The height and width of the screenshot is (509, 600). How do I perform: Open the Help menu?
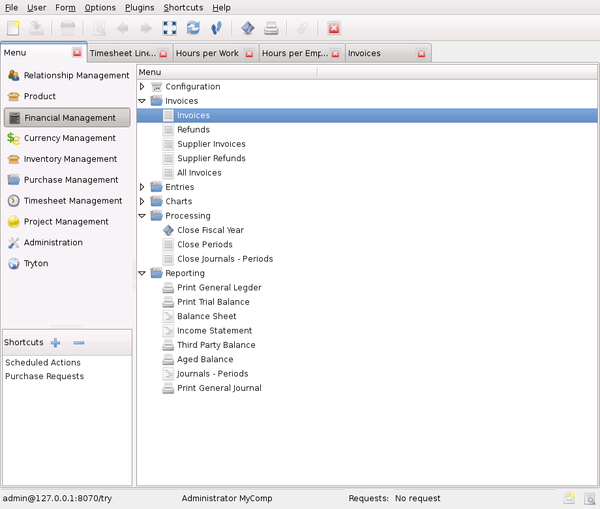tap(221, 8)
